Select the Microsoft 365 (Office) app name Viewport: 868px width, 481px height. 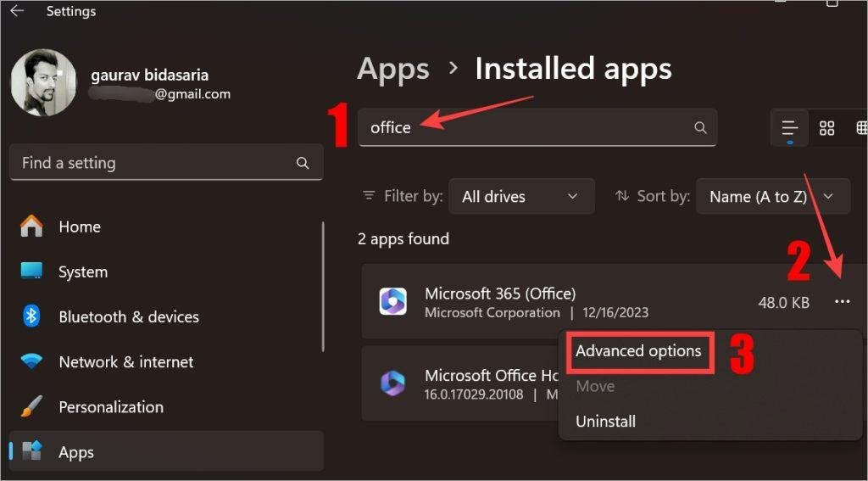(x=500, y=294)
